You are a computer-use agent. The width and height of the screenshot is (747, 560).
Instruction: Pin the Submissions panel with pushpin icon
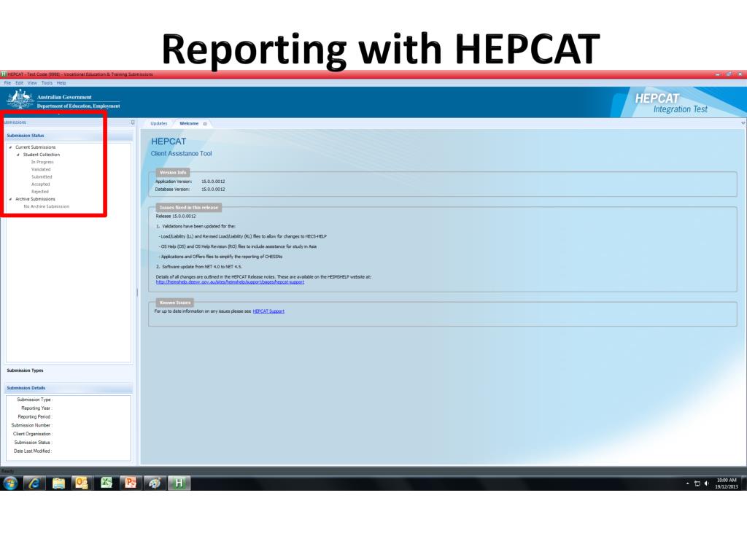tap(133, 122)
